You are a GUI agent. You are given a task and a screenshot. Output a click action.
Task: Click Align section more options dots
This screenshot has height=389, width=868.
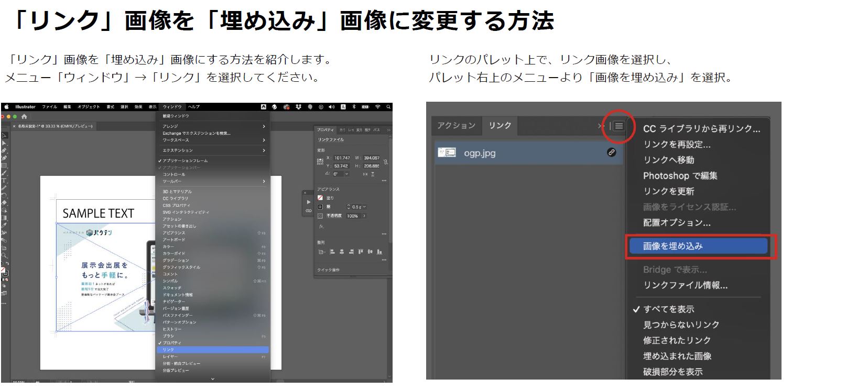[x=384, y=260]
